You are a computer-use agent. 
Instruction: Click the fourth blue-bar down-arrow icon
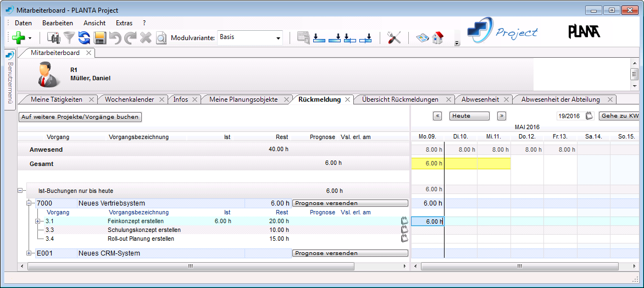tap(365, 38)
